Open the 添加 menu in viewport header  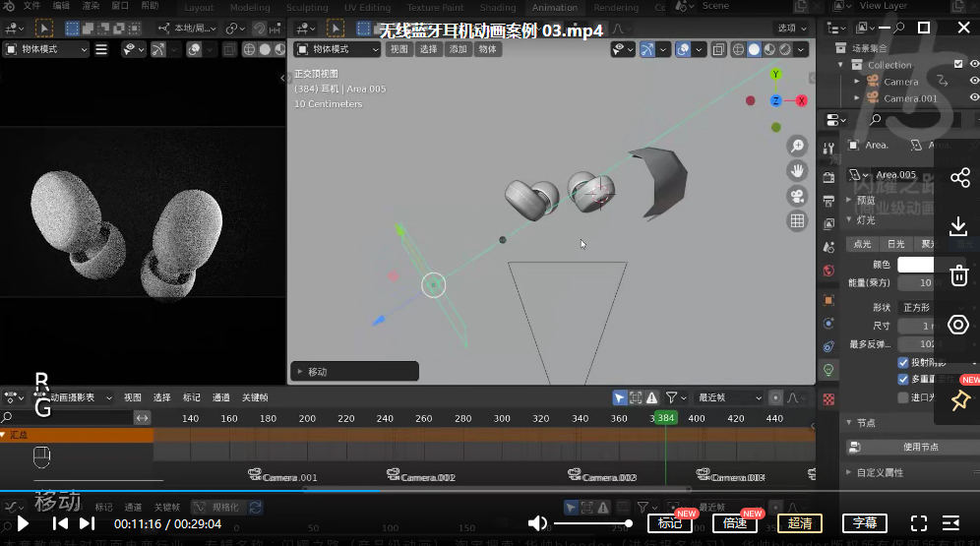(459, 49)
